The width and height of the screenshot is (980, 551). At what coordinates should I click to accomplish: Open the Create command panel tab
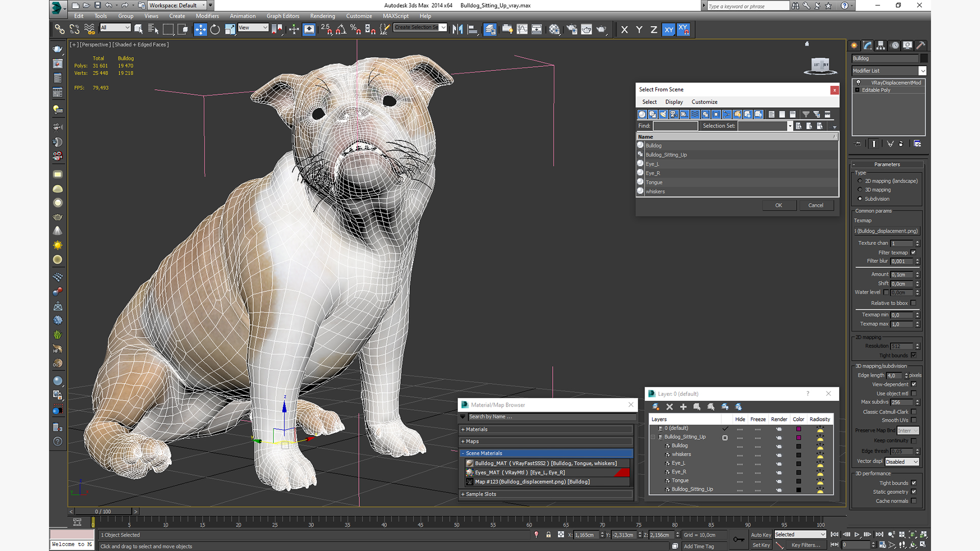854,45
